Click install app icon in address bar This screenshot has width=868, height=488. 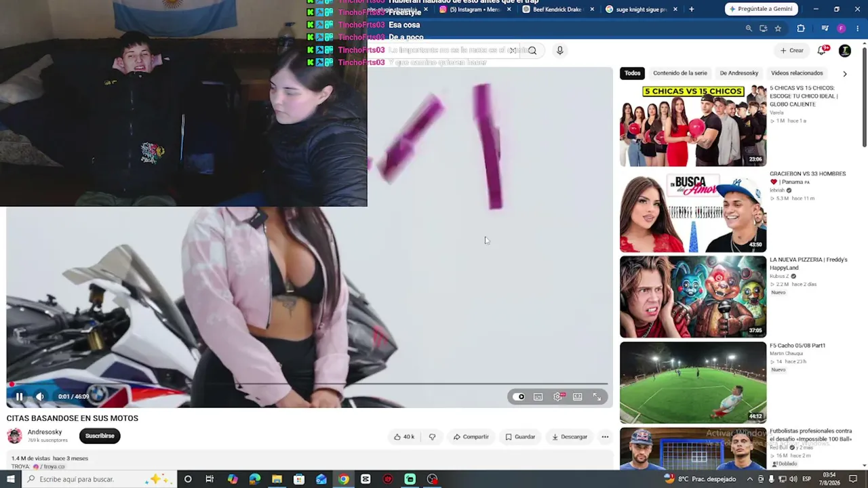tap(764, 28)
